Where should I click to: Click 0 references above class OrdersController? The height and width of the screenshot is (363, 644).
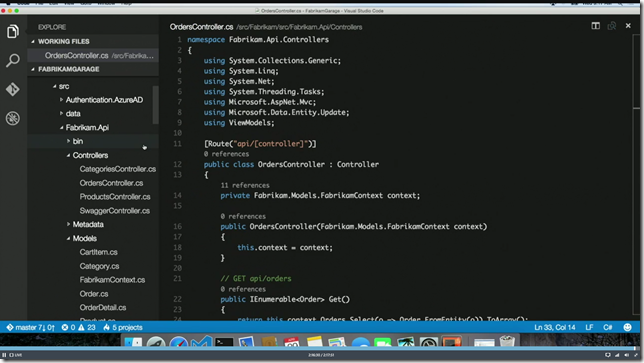tap(226, 154)
